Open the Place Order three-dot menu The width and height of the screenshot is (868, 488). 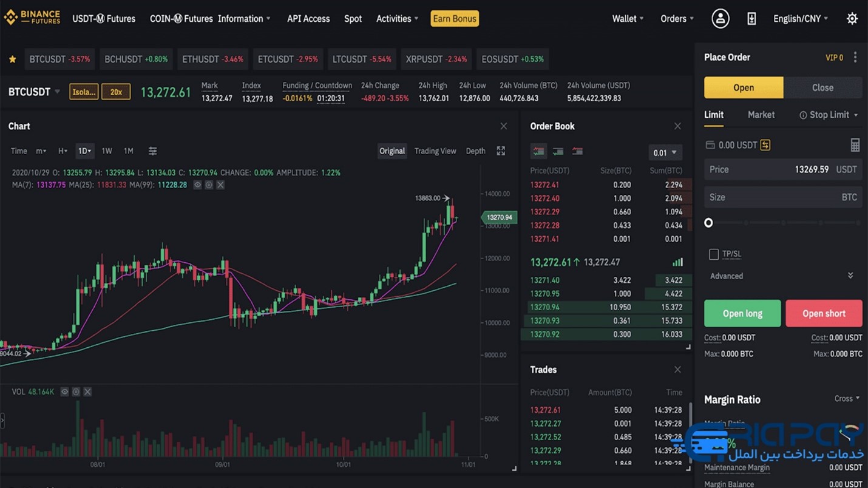point(855,57)
